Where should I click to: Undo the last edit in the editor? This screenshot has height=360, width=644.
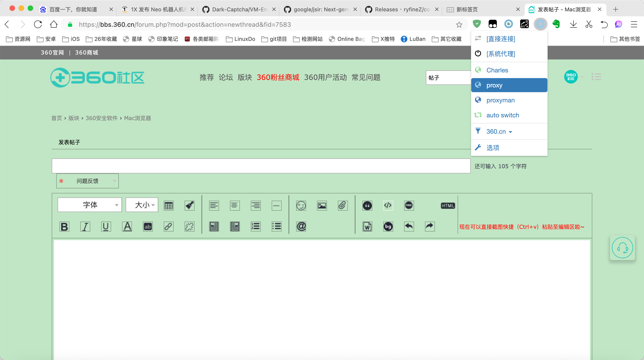click(409, 226)
